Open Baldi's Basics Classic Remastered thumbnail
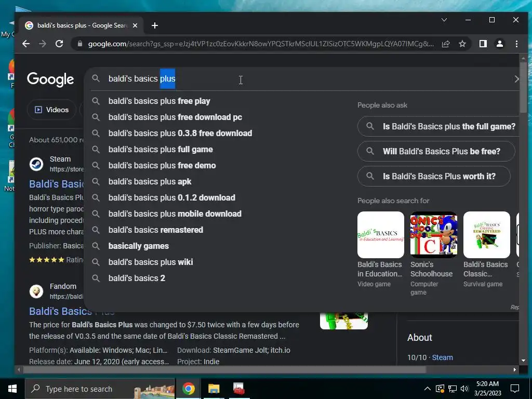The width and height of the screenshot is (532, 399). click(486, 235)
